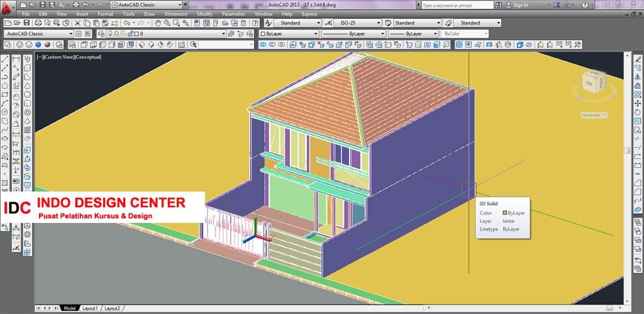This screenshot has height=314, width=644.
Task: Open the text style Standard dropdown
Action: 297,23
